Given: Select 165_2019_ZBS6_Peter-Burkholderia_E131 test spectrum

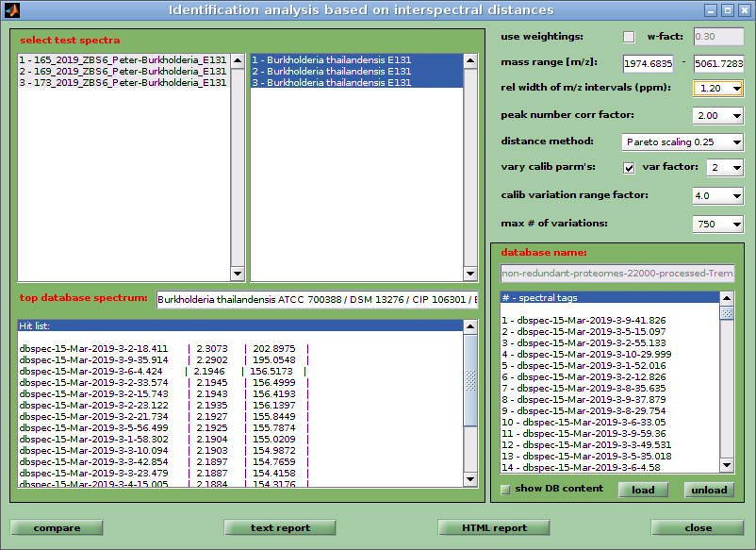Looking at the screenshot, I should [x=123, y=59].
